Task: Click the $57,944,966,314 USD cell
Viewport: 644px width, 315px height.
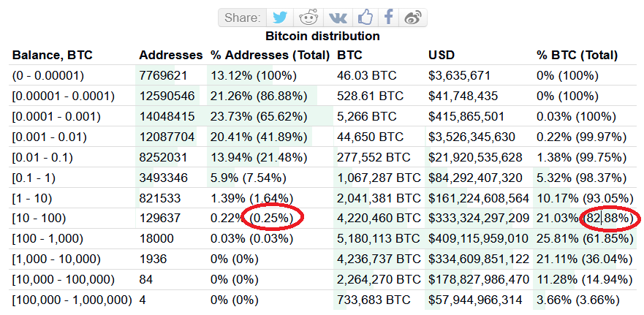Action: coord(475,300)
